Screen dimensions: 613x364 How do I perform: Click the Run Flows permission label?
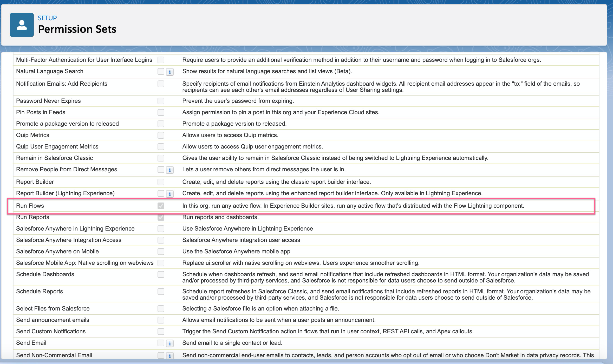(x=30, y=206)
